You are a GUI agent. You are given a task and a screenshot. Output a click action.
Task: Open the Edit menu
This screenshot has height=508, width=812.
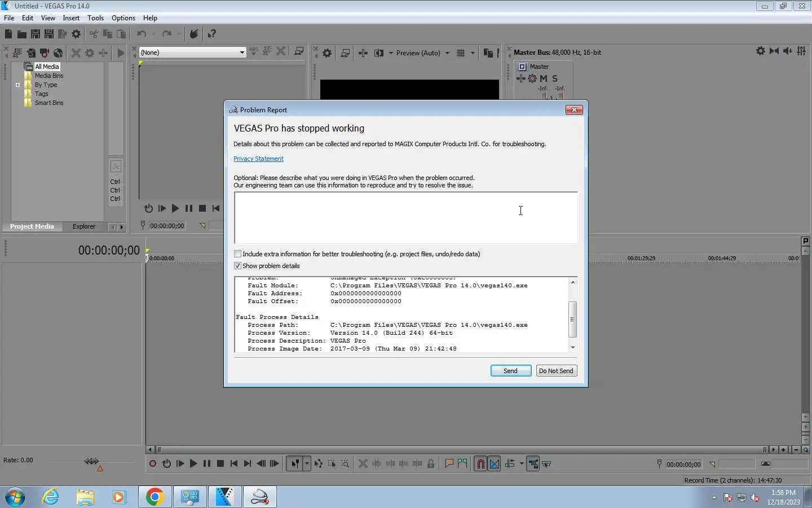(28, 18)
